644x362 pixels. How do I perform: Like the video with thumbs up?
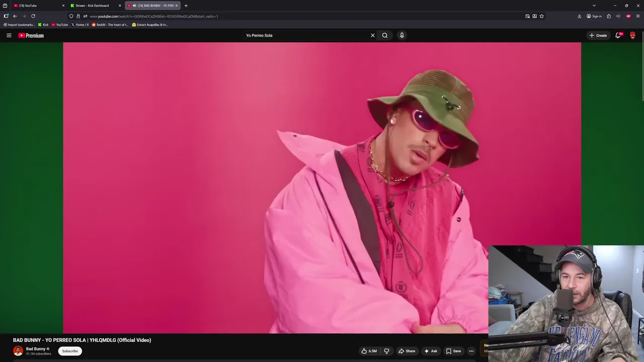click(x=364, y=351)
